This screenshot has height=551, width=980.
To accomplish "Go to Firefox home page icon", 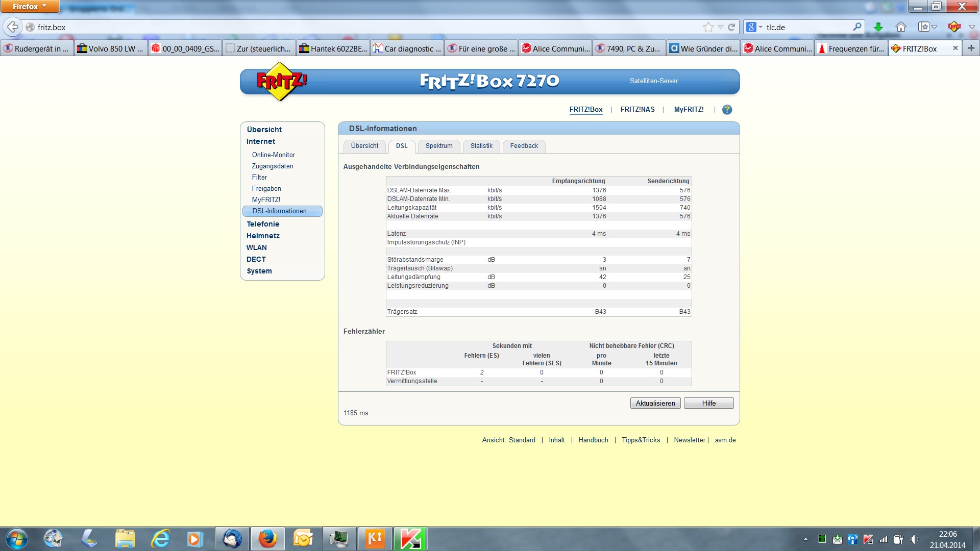I will pos(901,27).
